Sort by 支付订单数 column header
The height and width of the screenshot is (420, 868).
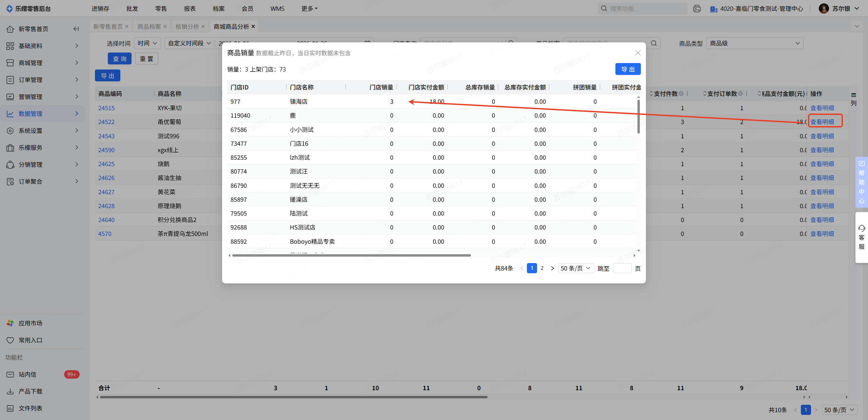click(722, 94)
